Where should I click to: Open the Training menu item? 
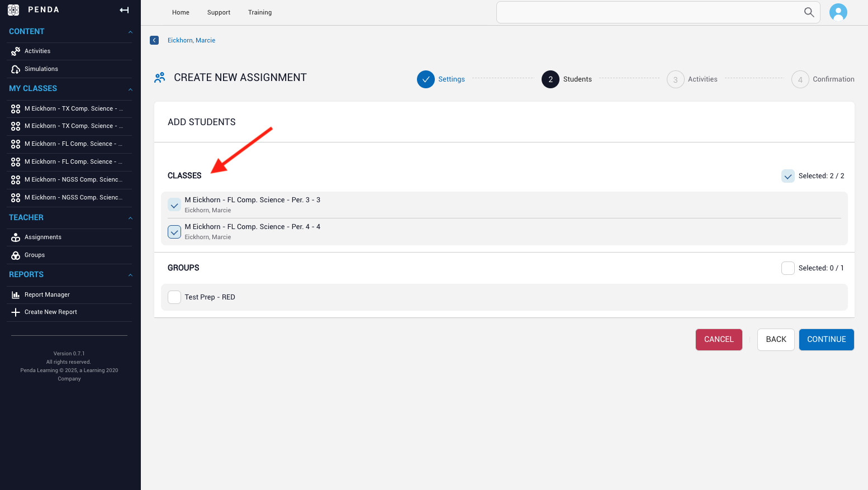260,12
